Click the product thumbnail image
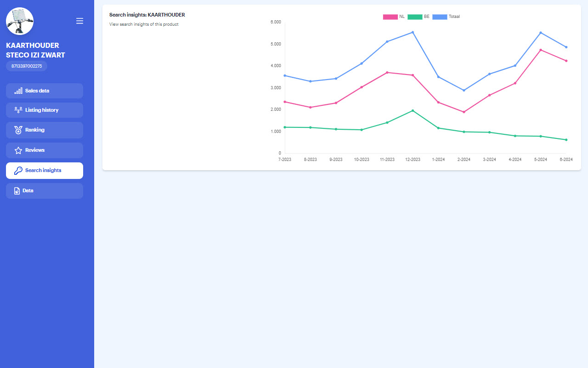 click(20, 21)
